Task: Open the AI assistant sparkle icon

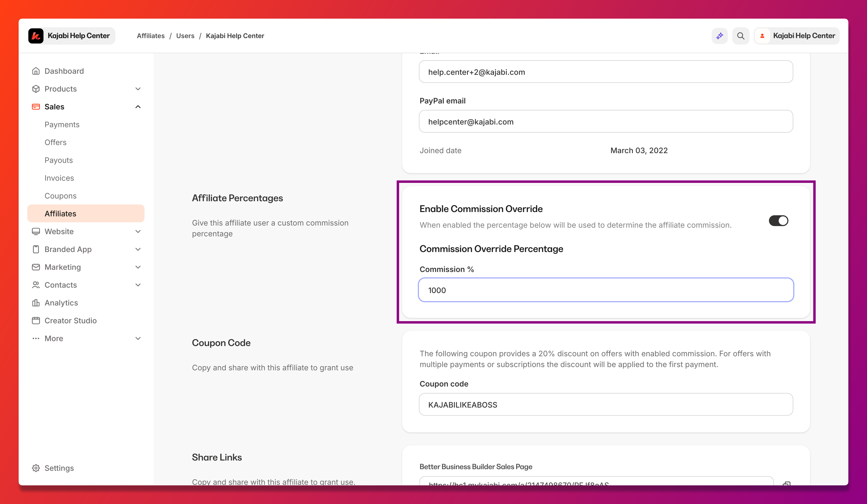Action: (x=720, y=36)
